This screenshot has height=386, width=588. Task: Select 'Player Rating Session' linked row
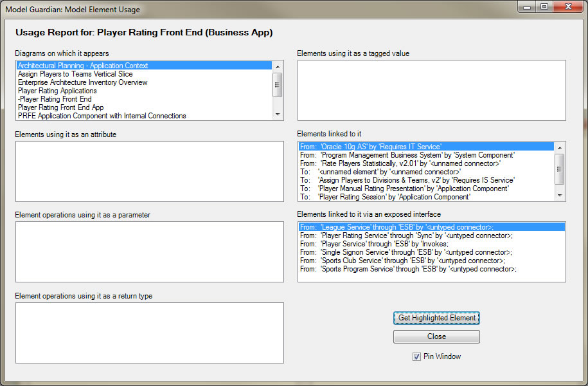(426, 197)
